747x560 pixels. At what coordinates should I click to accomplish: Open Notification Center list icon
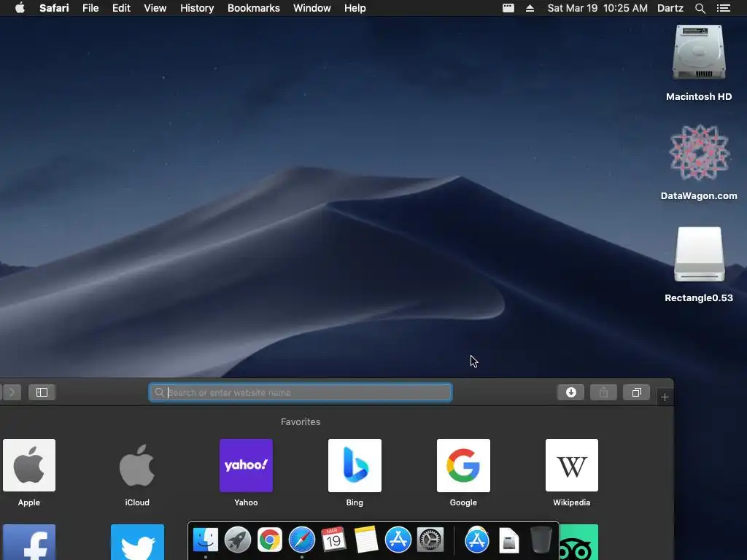tap(723, 8)
